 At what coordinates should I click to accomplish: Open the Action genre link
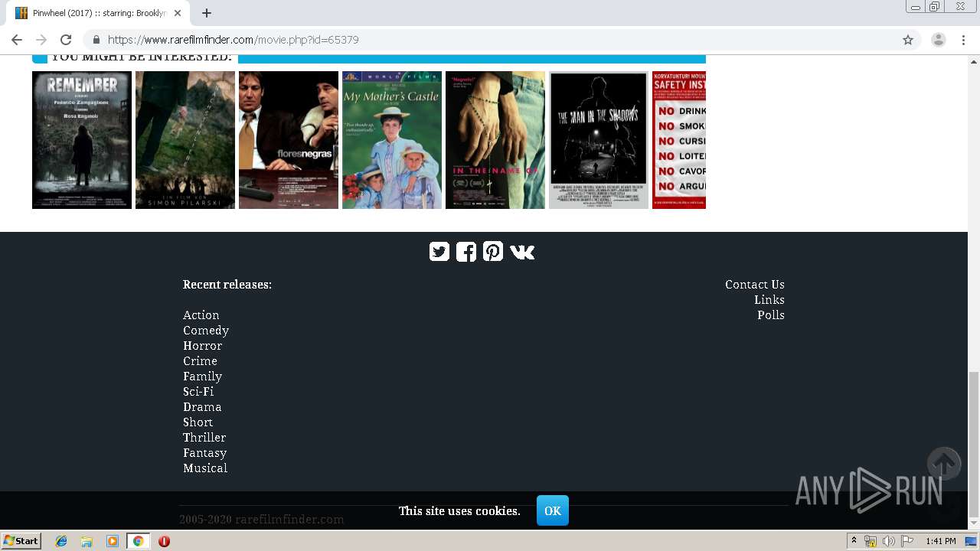pos(201,315)
